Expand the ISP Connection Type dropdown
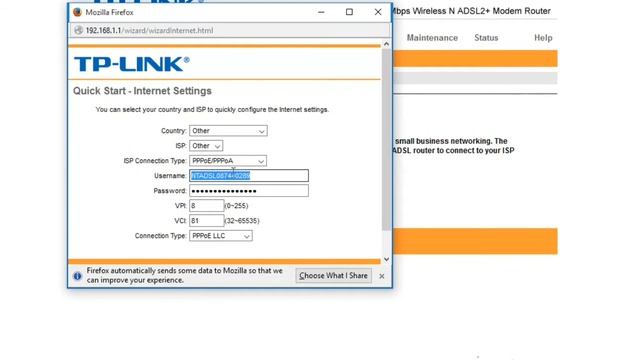This screenshot has height=360, width=640. click(x=228, y=161)
